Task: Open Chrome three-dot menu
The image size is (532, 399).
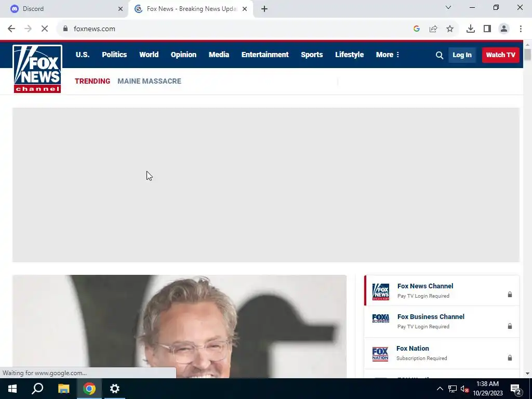Action: (521, 29)
